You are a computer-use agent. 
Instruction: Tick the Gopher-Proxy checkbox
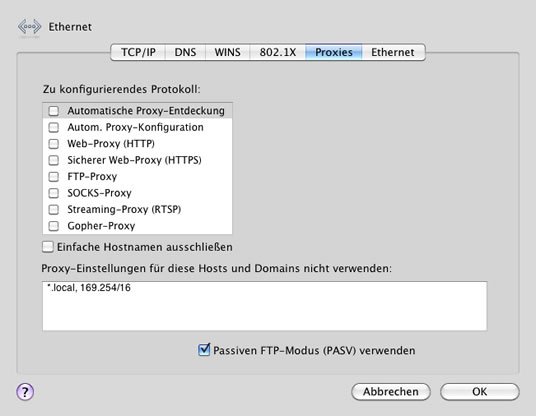[x=54, y=226]
